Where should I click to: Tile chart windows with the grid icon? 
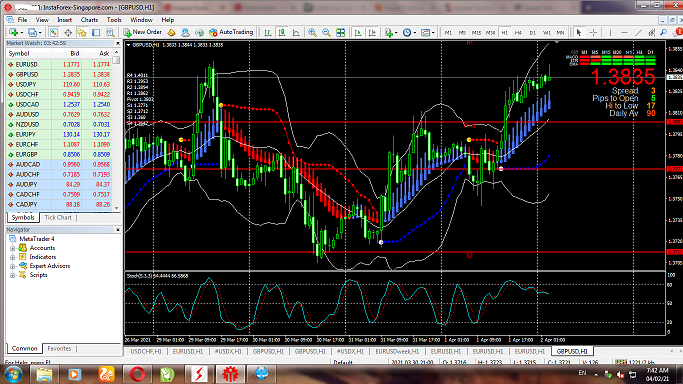(341, 32)
